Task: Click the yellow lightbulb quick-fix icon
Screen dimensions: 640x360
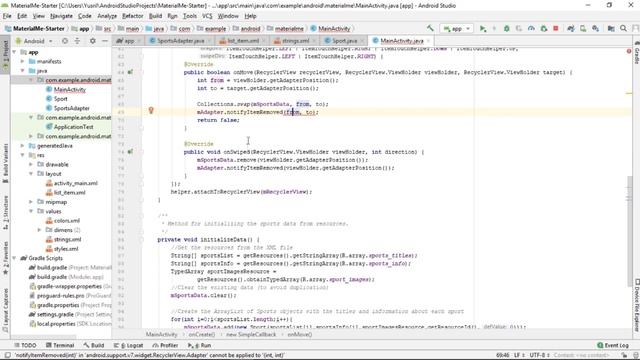Action: [x=151, y=110]
